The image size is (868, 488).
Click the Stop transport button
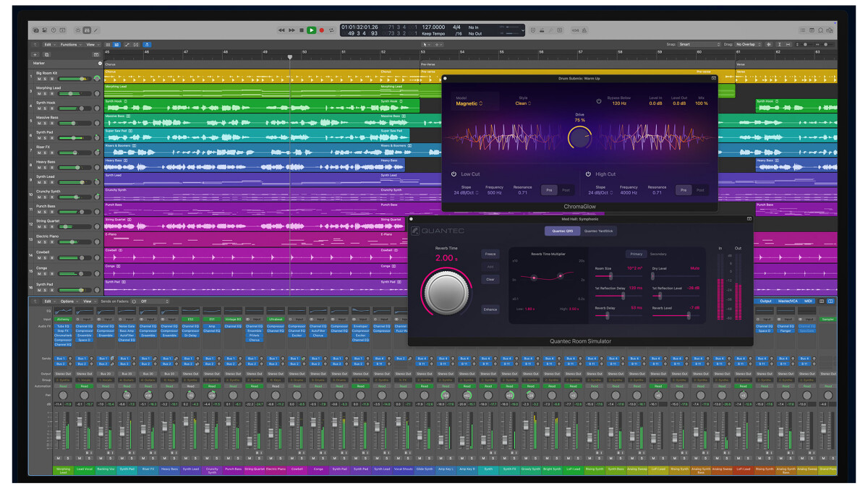(301, 30)
